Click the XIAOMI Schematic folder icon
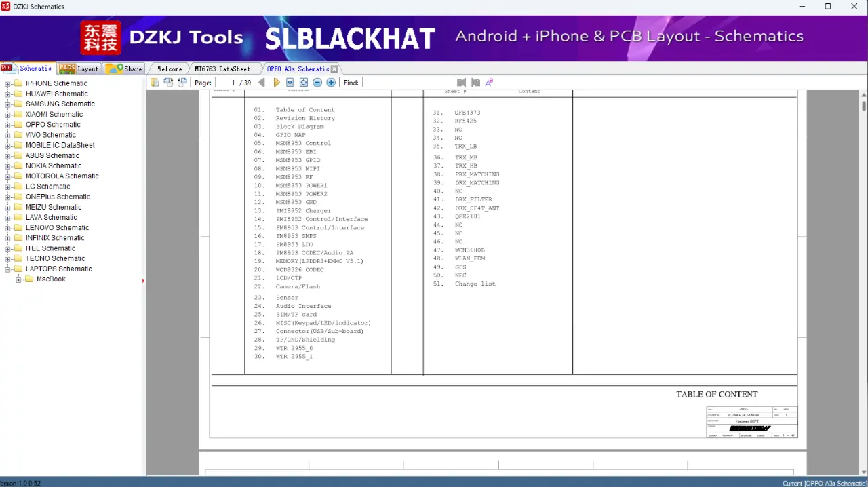 tap(18, 115)
